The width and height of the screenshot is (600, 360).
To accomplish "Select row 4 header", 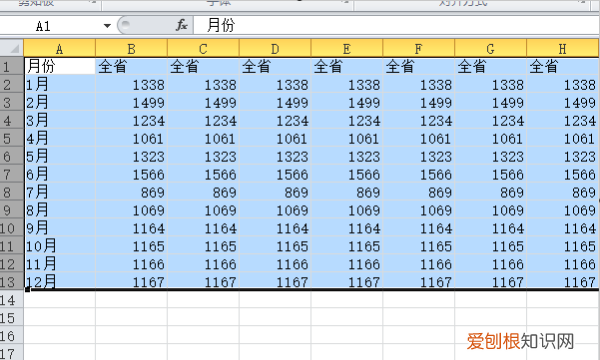I will (11, 121).
